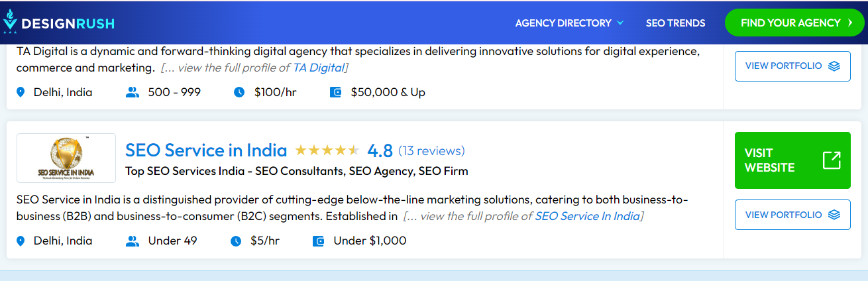868x281 pixels.
Task: Click the external link icon on Visit Website
Action: coord(832,160)
